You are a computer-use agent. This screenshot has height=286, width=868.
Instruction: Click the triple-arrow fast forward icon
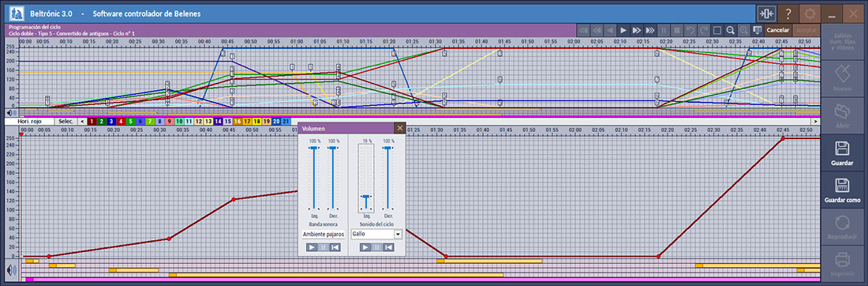pos(650,30)
